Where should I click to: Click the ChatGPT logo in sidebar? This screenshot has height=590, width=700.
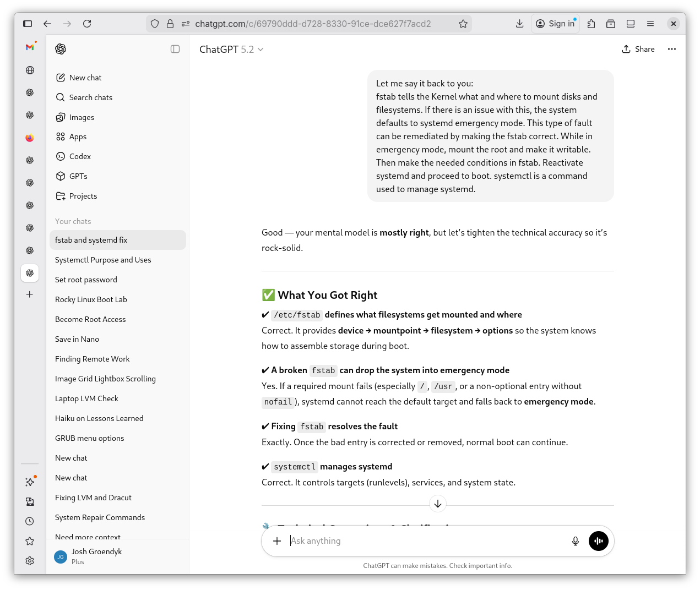[61, 49]
